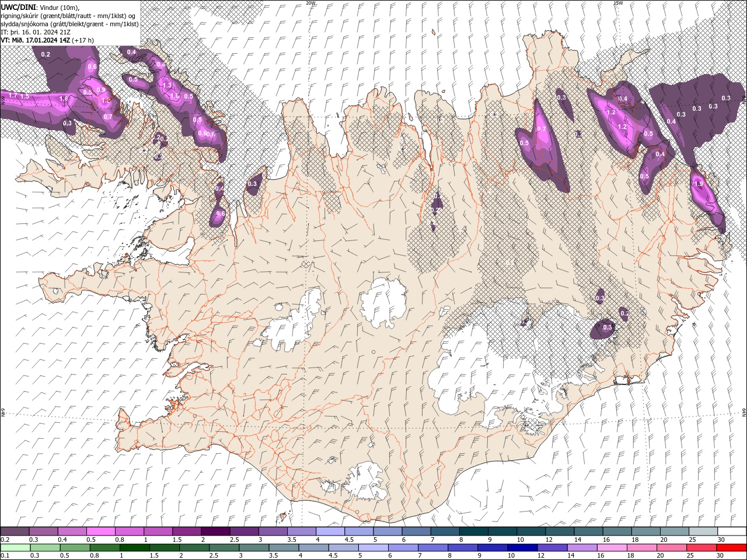Click the dark teal snow legend swatch between 9 and 10
Screen dimensions: 747x560
(502, 531)
